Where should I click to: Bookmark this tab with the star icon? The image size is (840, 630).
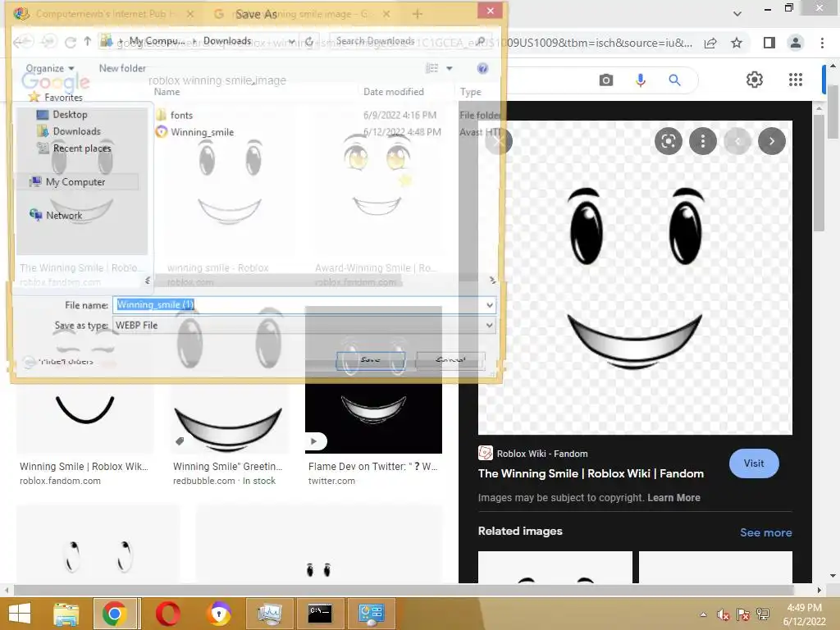[x=737, y=43]
